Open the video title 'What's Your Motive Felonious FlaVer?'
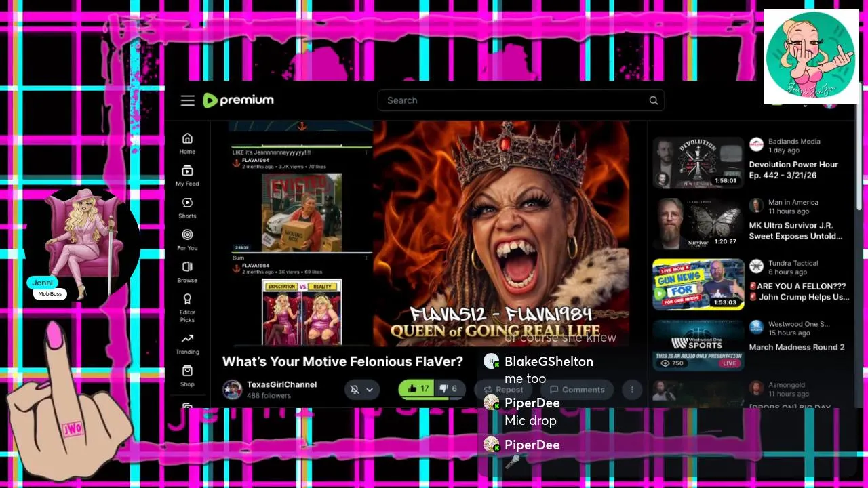 342,361
